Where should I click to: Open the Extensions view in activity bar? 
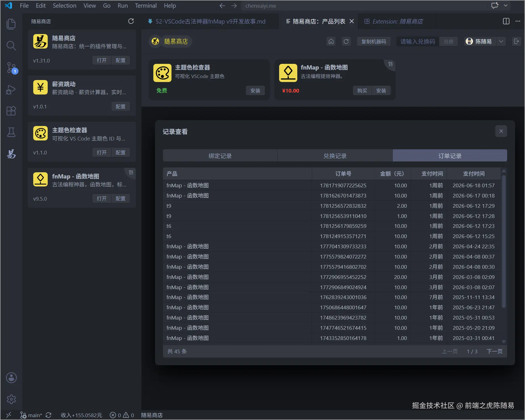click(x=11, y=111)
